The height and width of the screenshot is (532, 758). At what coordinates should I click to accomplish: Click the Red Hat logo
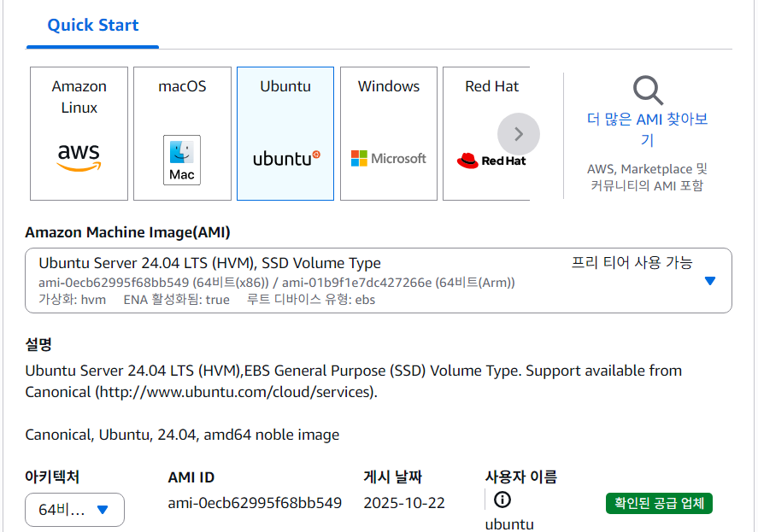491,161
